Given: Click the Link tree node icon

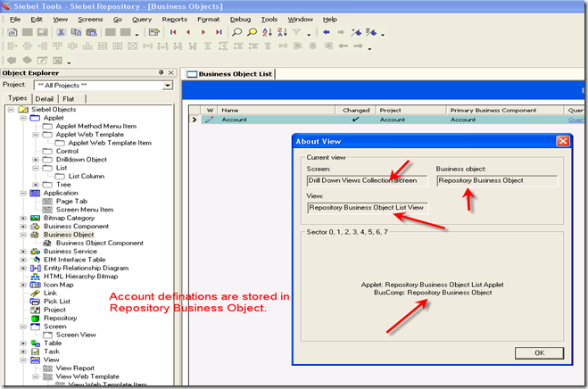Looking at the screenshot, I should (35, 293).
